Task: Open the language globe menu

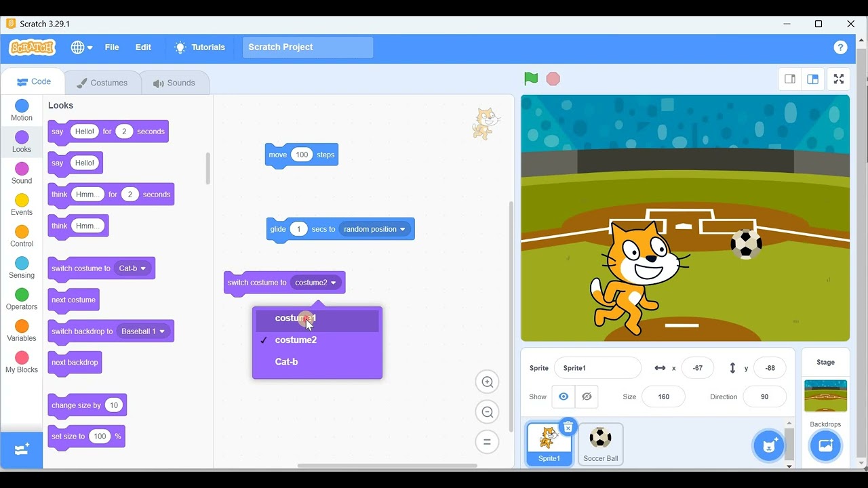Action: [81, 47]
